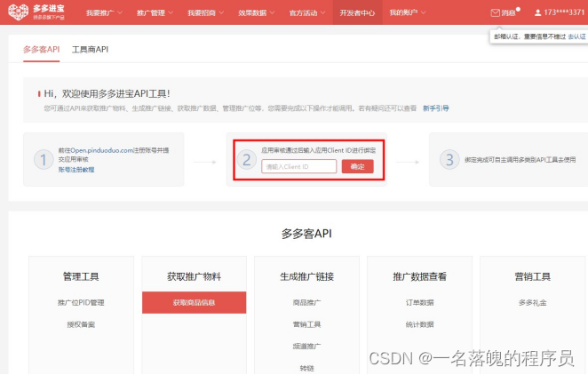Screen dimensions: 588x375
Task: Click the 推广数据查看 card heading
Action: coord(419,276)
